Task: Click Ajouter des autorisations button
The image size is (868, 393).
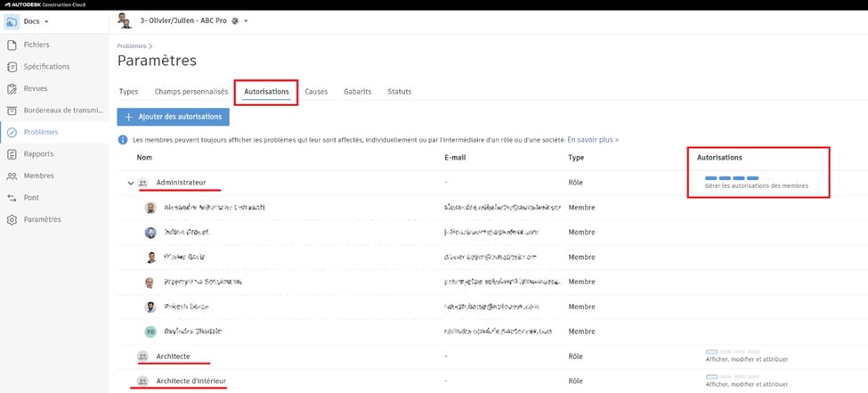Action: click(x=174, y=117)
